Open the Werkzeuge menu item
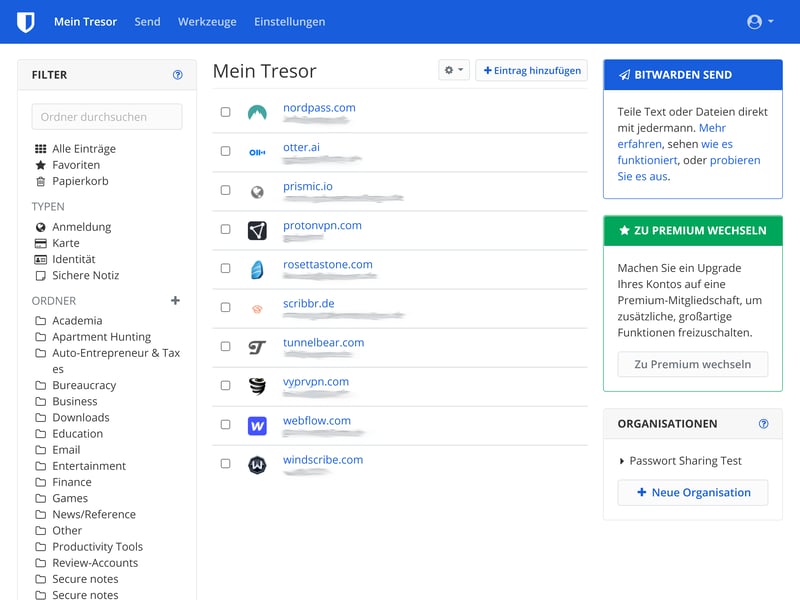This screenshot has width=800, height=600. 206,21
